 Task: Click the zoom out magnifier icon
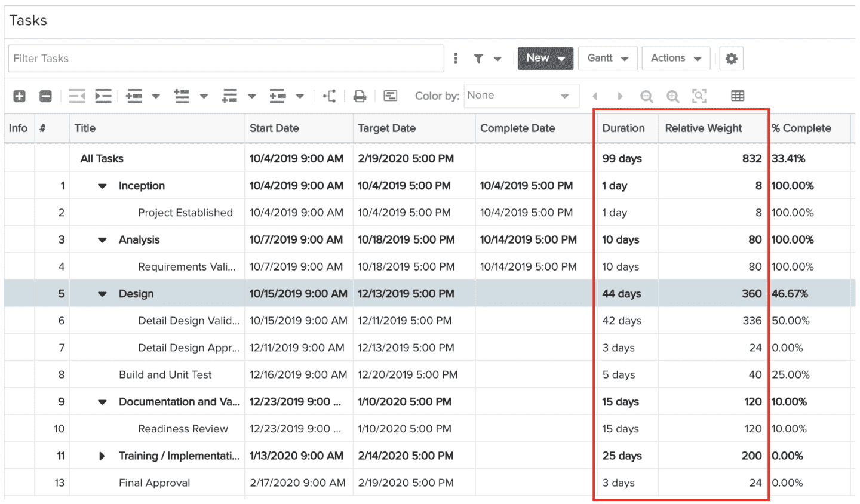click(x=646, y=96)
